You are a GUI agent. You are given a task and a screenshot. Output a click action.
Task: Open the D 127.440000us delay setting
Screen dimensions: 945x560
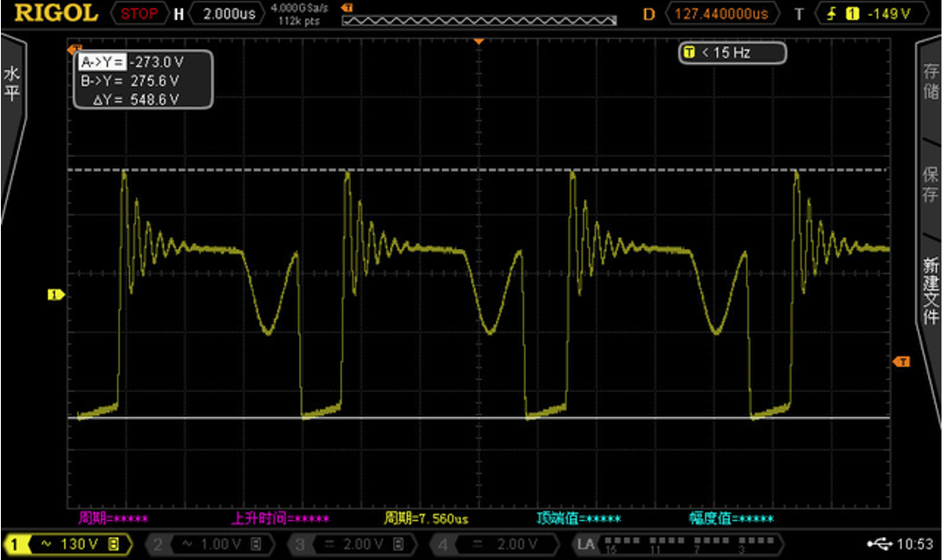click(718, 14)
